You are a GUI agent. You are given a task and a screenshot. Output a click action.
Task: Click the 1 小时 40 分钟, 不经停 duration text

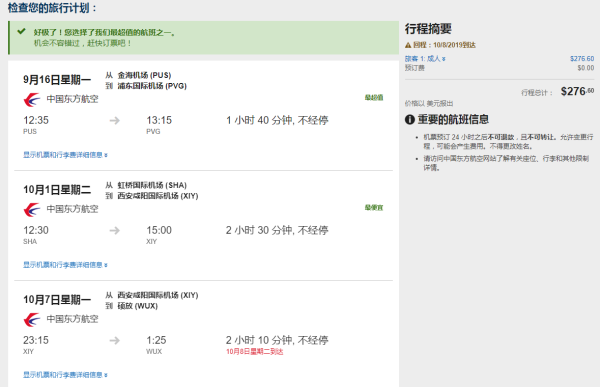click(277, 121)
